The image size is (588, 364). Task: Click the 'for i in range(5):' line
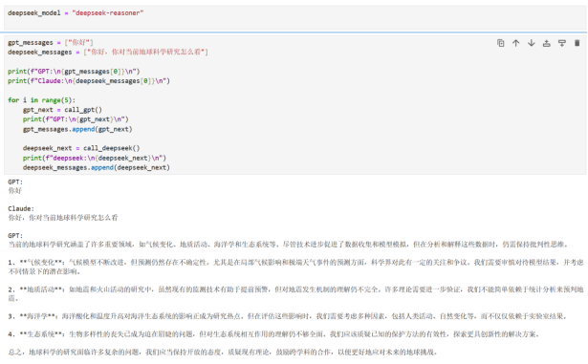point(42,100)
